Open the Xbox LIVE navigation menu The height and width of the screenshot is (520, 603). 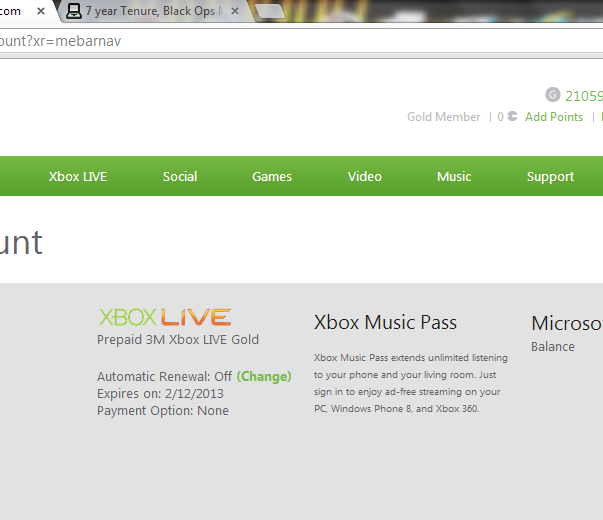click(x=78, y=177)
